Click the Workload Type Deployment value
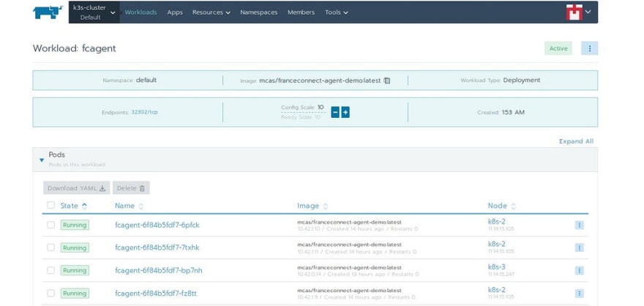 [522, 81]
